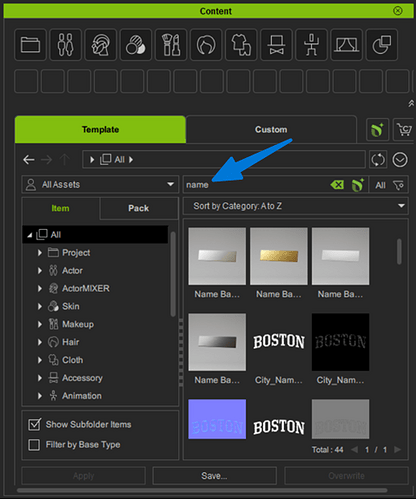Viewport: 416px width, 500px height.
Task: Open Sort by Category dropdown
Action: (296, 206)
